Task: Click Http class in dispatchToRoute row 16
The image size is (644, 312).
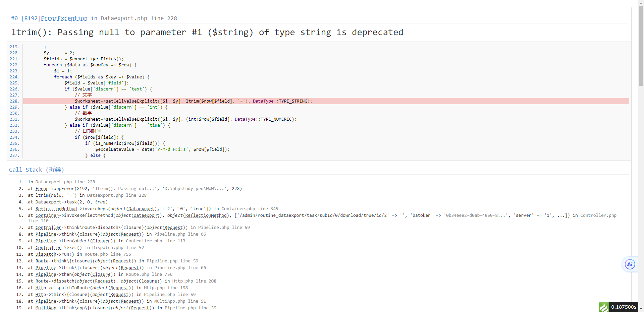Action: point(41,288)
